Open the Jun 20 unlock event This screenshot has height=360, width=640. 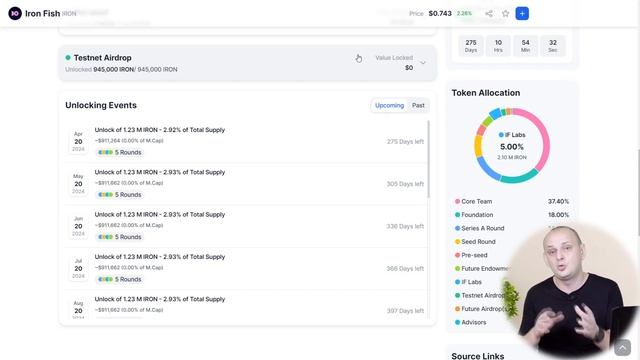(247, 226)
